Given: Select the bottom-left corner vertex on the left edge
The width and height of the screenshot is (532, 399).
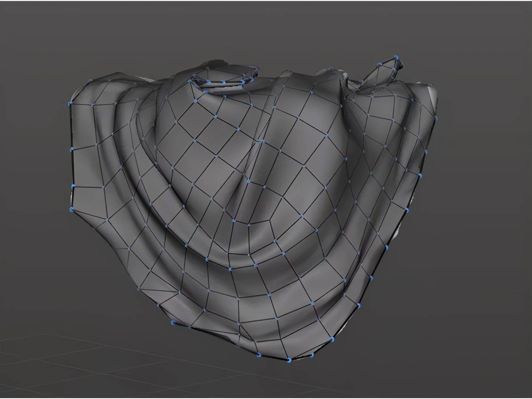Looking at the screenshot, I should (71, 209).
